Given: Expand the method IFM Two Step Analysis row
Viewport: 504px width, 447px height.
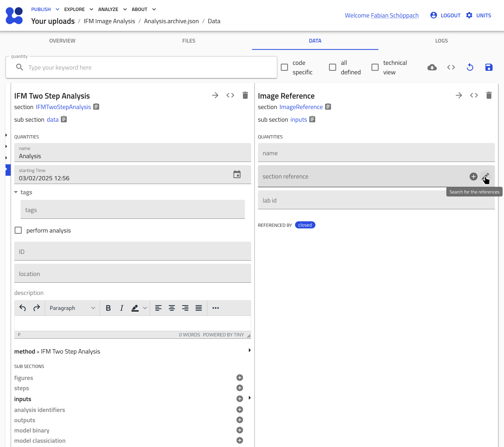Looking at the screenshot, I should coord(249,350).
